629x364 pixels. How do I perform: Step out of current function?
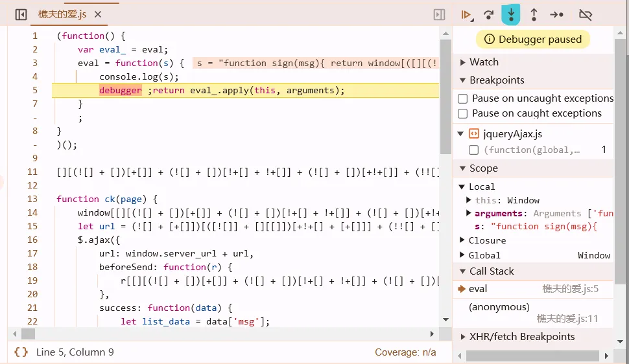click(534, 15)
